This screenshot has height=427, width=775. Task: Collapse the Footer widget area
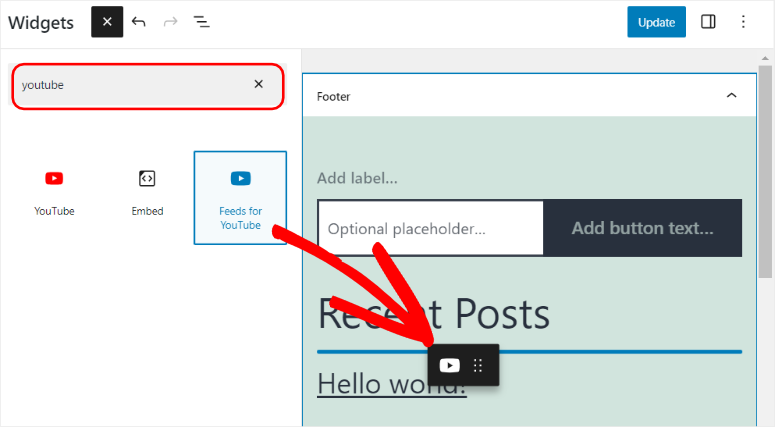pyautogui.click(x=732, y=95)
